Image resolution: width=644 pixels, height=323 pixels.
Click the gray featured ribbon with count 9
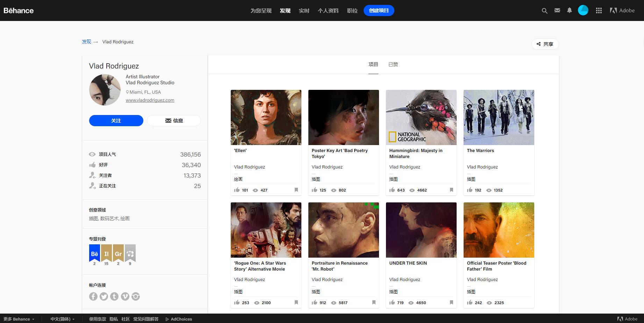(x=130, y=253)
